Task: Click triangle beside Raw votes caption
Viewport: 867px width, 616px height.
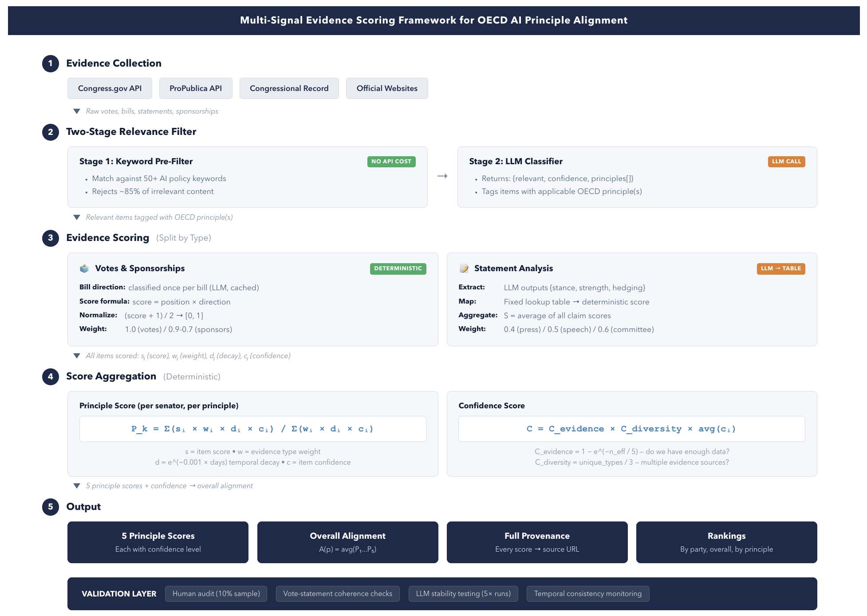Action: point(77,111)
